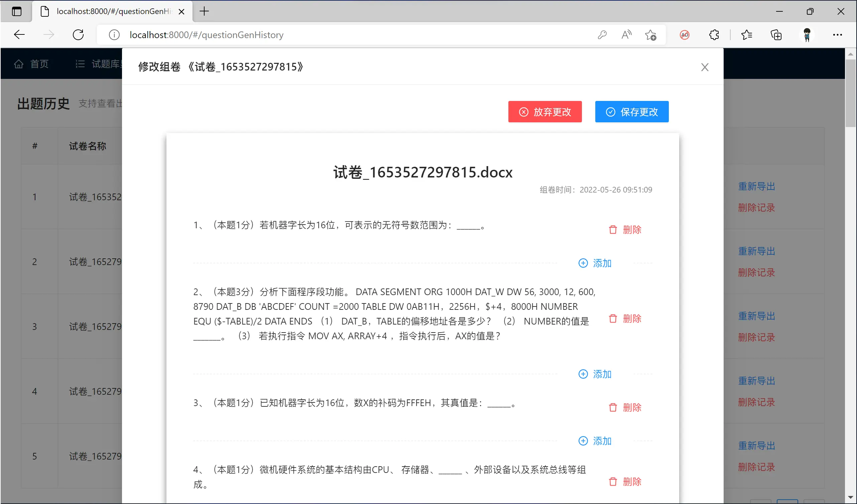Click the 首页 home icon in navigation

(x=19, y=64)
